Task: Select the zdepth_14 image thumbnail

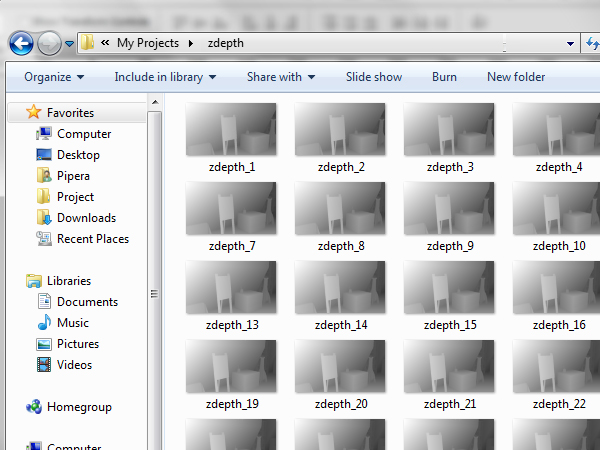Action: 340,287
